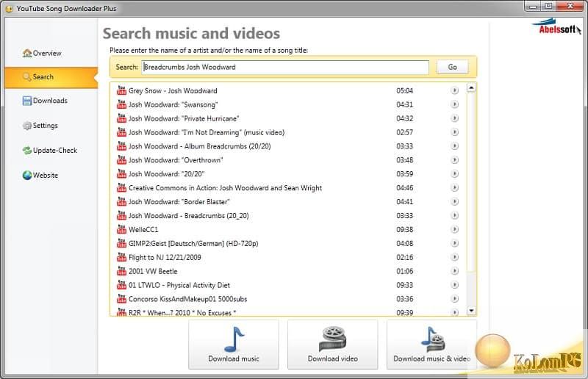Play preview of "Overthrown" row
Image resolution: width=588 pixels, height=379 pixels.
click(x=454, y=160)
